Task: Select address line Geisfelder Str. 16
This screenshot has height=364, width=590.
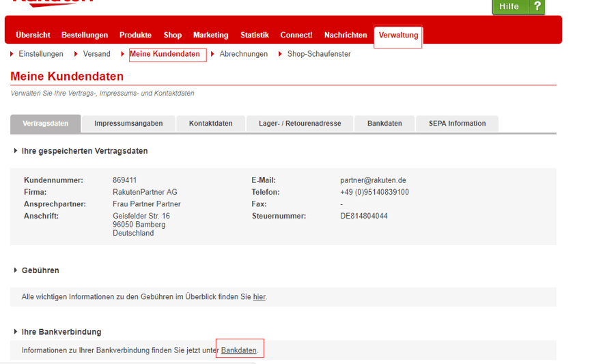Action: coord(141,216)
